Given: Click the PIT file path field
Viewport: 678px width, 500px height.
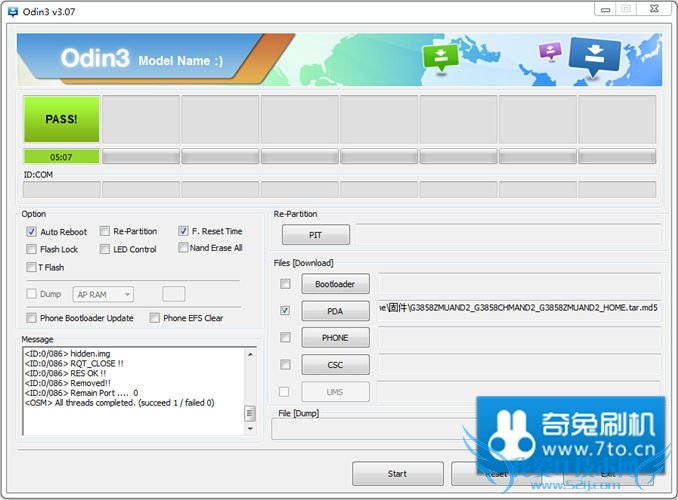Looking at the screenshot, I should [x=508, y=235].
